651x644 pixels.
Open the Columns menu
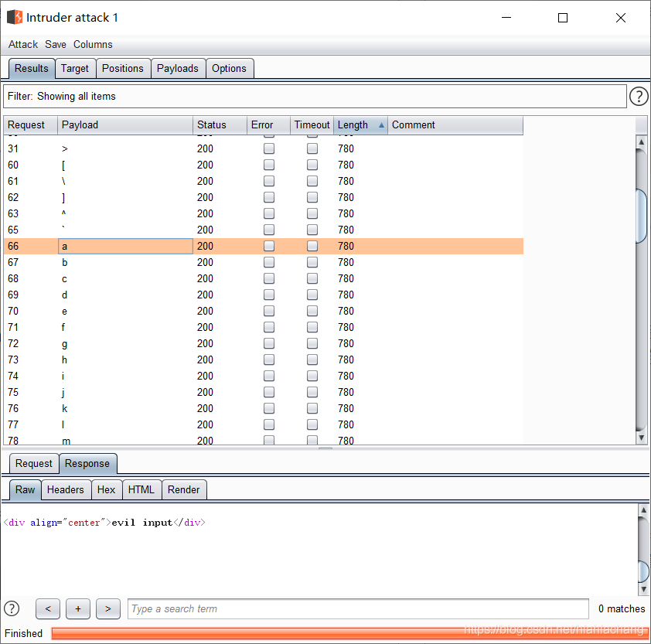tap(93, 44)
